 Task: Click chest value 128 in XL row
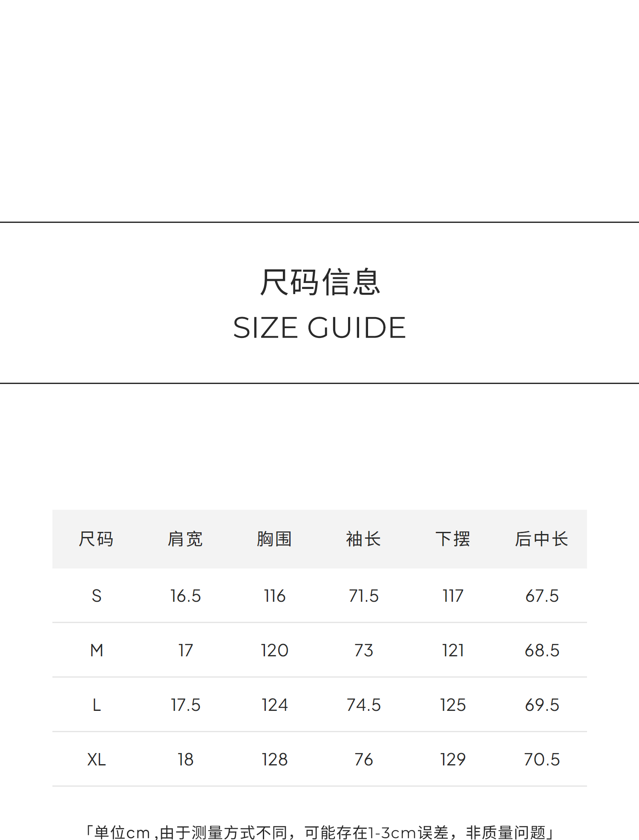274,759
